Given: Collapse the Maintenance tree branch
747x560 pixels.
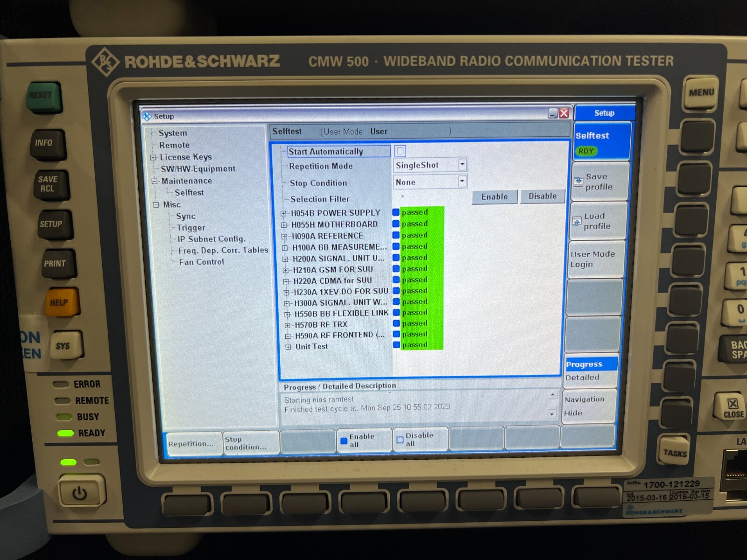Looking at the screenshot, I should 154,182.
